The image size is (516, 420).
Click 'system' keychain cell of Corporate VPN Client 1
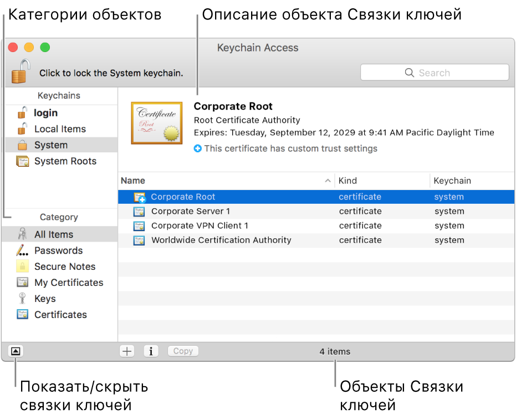tap(449, 226)
